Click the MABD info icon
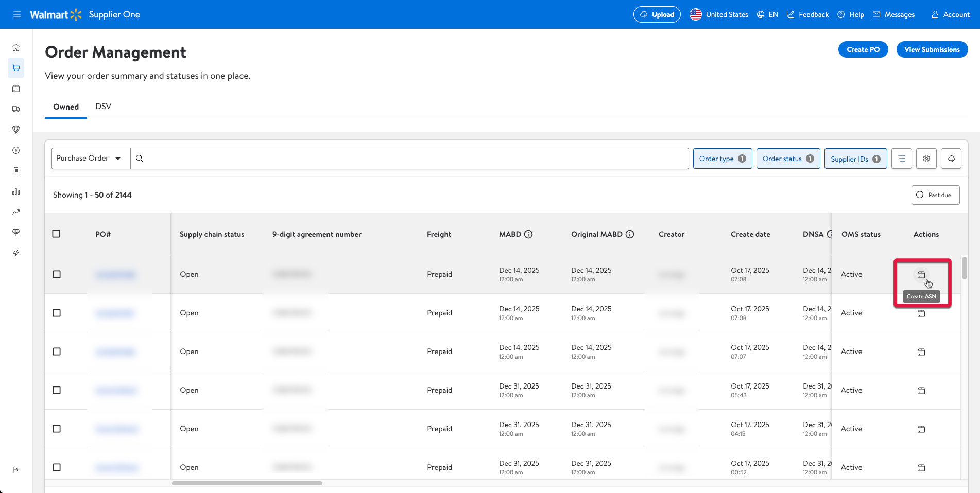This screenshot has height=493, width=980. click(x=528, y=234)
